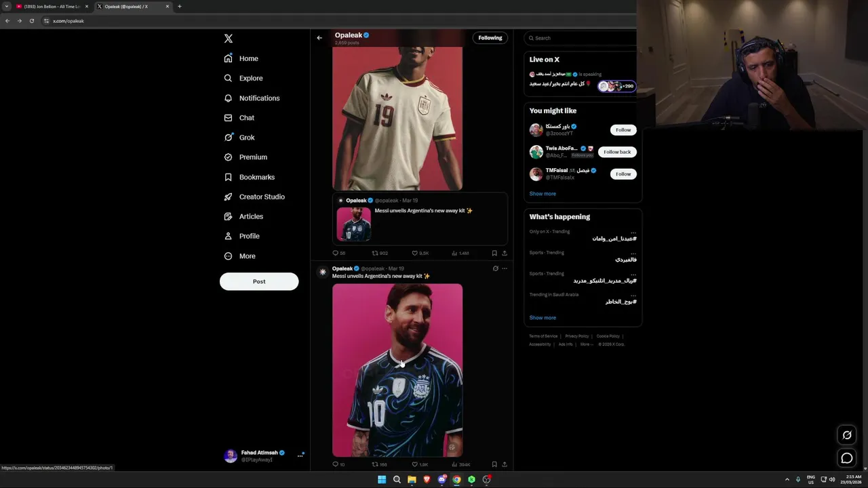The image size is (868, 488).
Task: Open options for Saudi Arabia trending topic
Action: click(633, 295)
